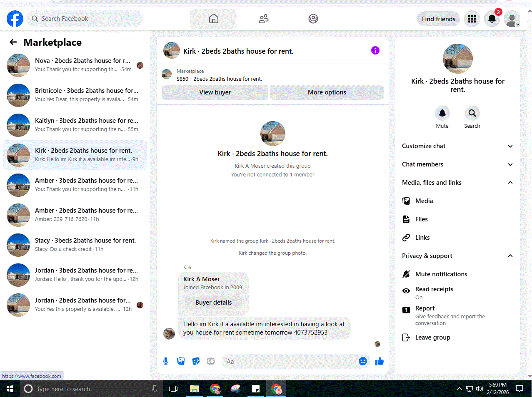The height and width of the screenshot is (397, 532).
Task: Collapse Privacy & support section
Action: pos(457,256)
